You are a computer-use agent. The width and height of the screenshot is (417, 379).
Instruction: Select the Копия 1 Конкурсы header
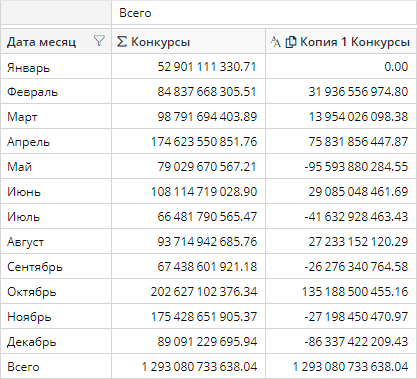click(x=355, y=42)
